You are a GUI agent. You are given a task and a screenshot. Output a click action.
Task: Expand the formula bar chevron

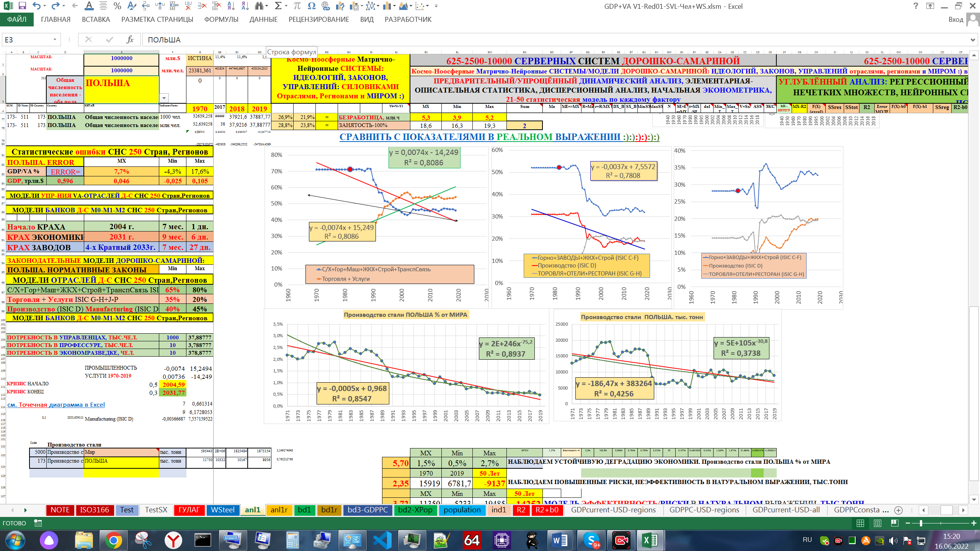(973, 40)
